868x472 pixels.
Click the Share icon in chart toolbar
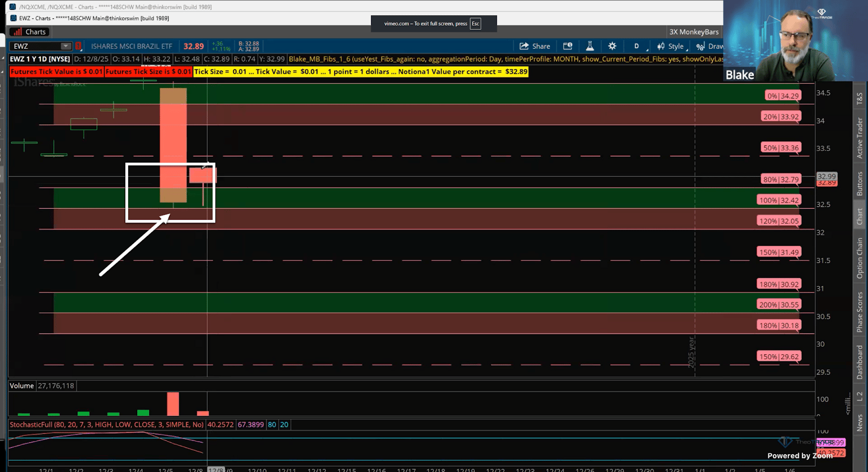click(524, 47)
